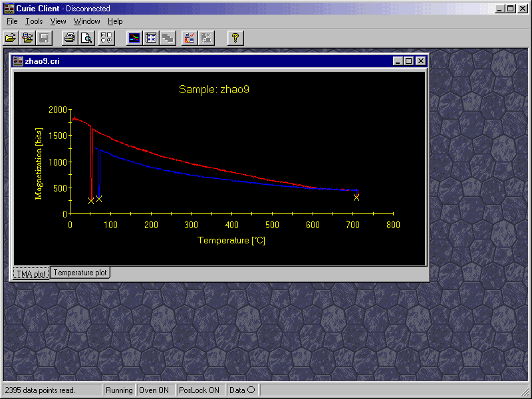Click the Open file folder icon
The image size is (532, 399).
[x=11, y=38]
